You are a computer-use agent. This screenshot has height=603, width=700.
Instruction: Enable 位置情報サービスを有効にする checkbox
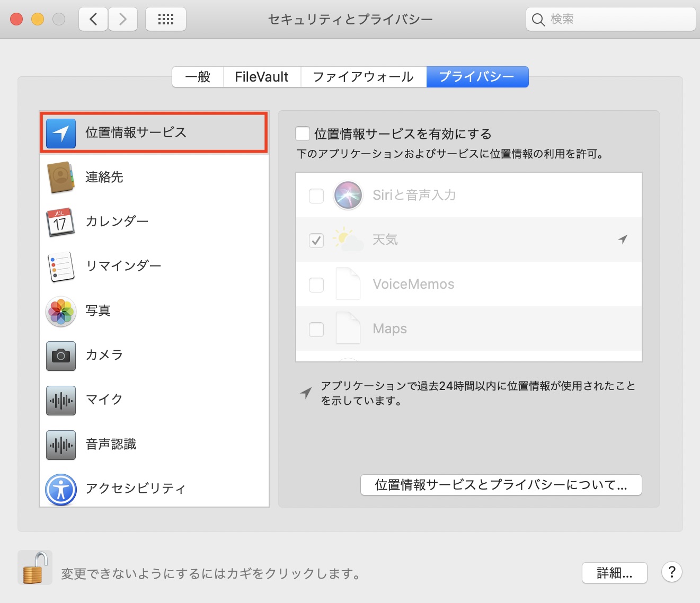point(303,134)
